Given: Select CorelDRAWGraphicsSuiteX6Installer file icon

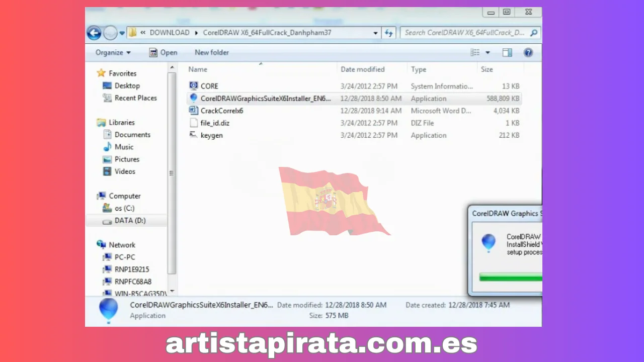Looking at the screenshot, I should (x=194, y=98).
